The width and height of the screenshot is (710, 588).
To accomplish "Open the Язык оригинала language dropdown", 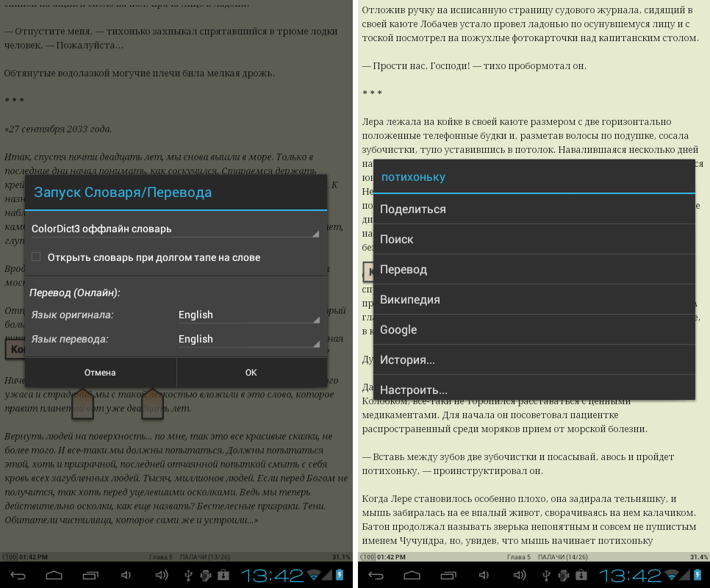I will pyautogui.click(x=249, y=315).
